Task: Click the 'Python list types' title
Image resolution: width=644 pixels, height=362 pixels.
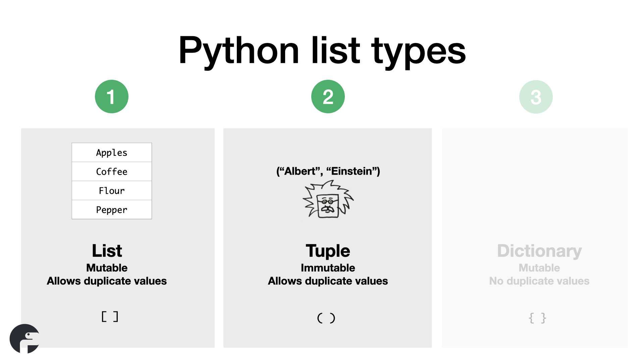Action: (x=322, y=50)
